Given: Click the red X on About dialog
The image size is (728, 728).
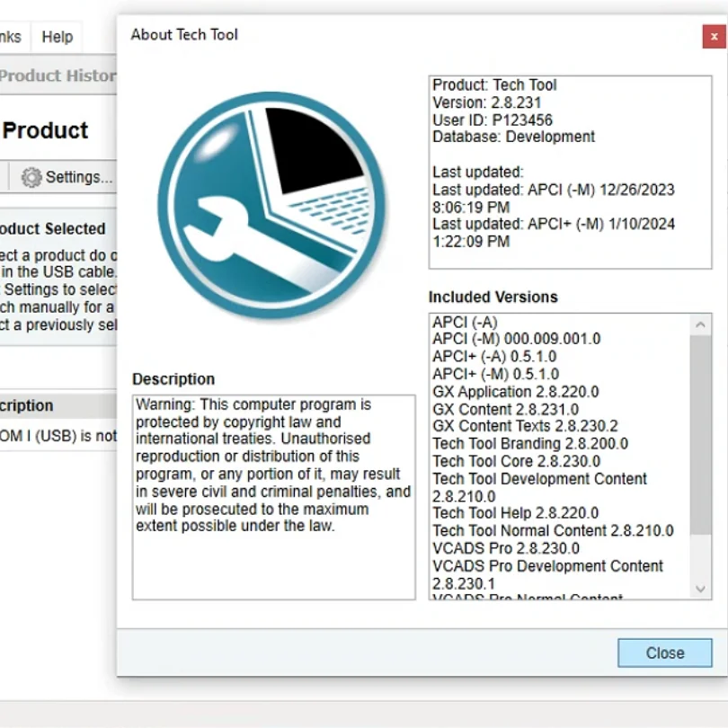Looking at the screenshot, I should [x=715, y=36].
